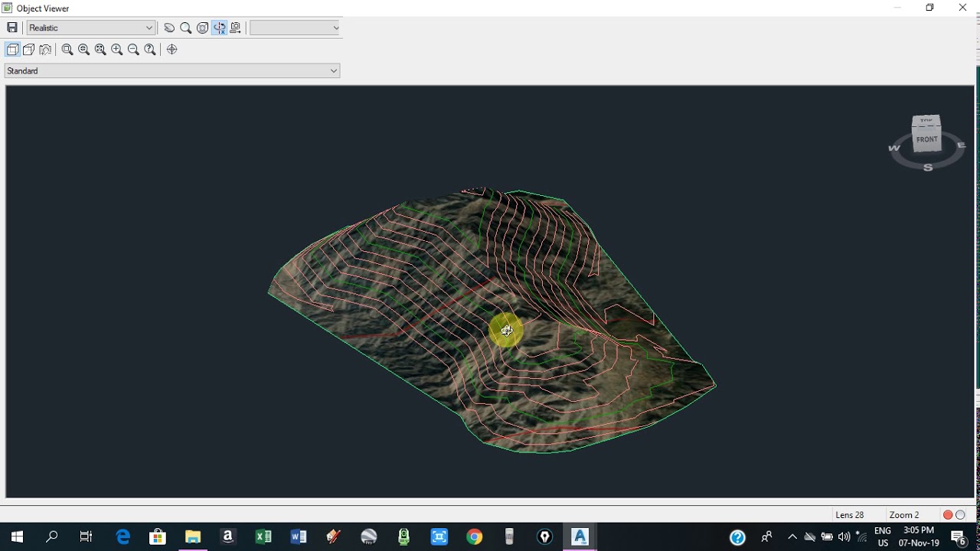
Task: Toggle perspective projection cube icon
Action: [x=29, y=50]
